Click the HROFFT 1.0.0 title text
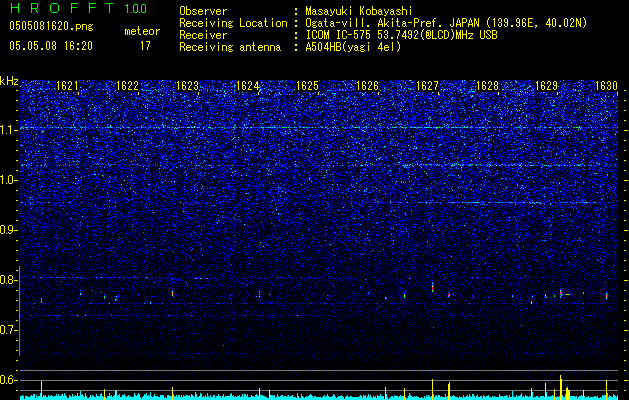 (x=78, y=8)
